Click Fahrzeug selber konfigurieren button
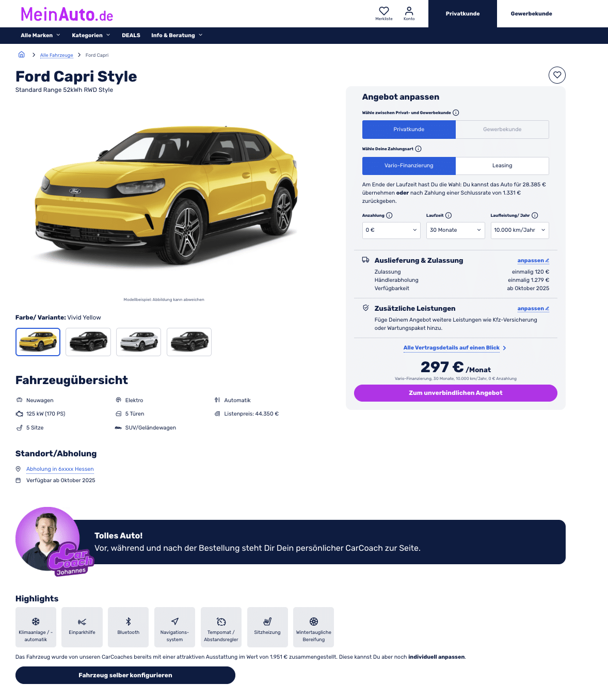 tap(125, 675)
